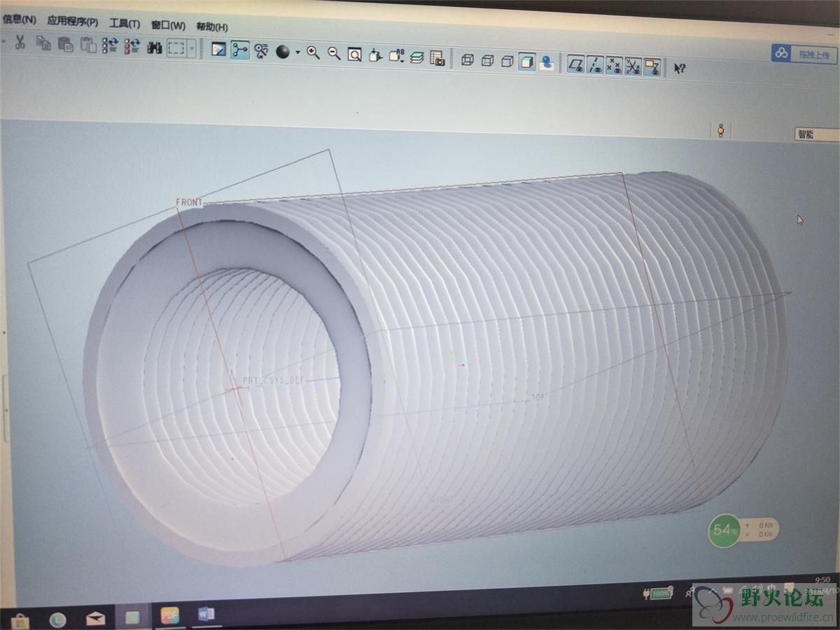Click the Reorient view icon
This screenshot has height=630, width=840.
pyautogui.click(x=376, y=55)
